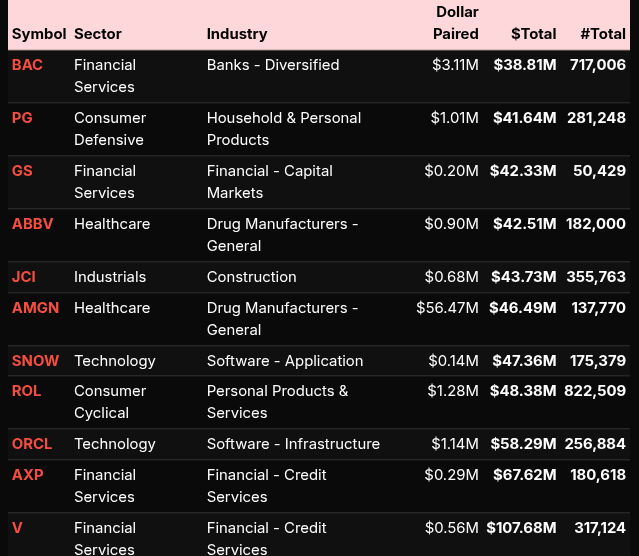The image size is (639, 556).
Task: Open the SNOW ticker link
Action: (x=35, y=361)
